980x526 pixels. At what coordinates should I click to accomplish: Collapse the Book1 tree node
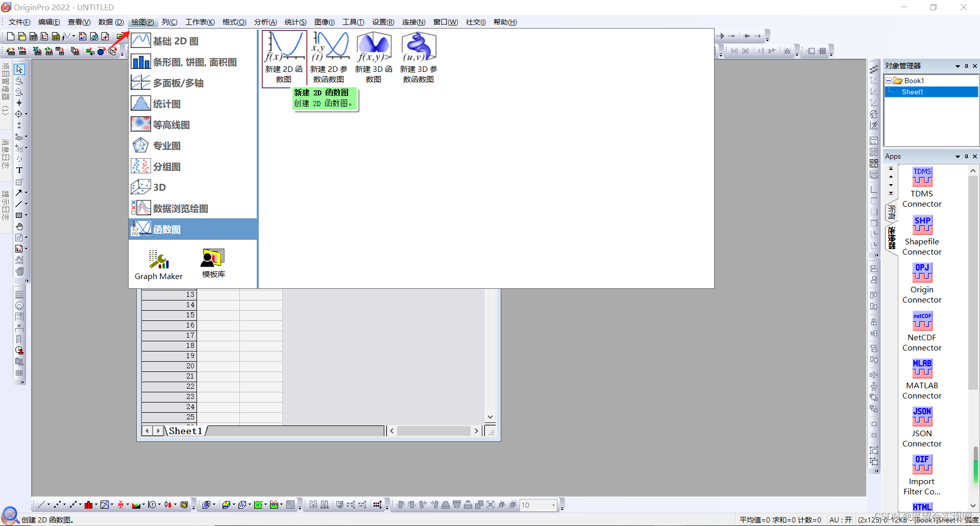coord(889,81)
